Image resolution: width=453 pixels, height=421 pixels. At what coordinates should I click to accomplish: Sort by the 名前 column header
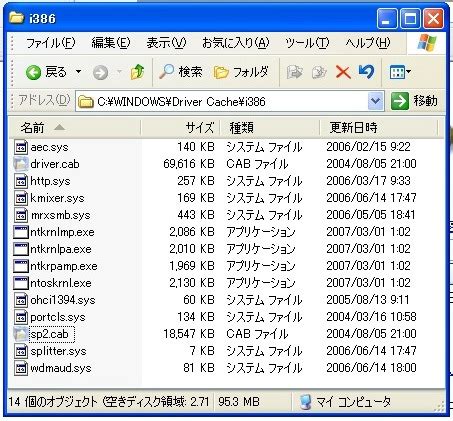(x=74, y=127)
